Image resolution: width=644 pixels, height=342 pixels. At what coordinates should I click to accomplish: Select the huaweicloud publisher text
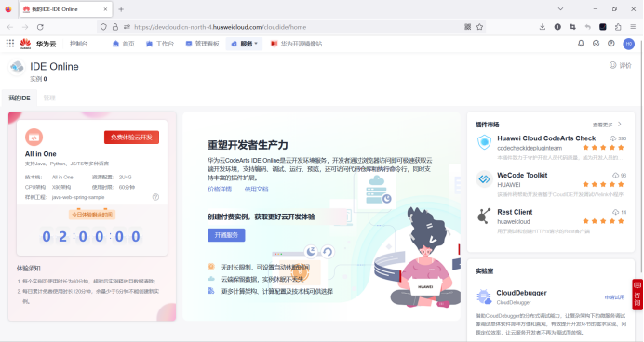click(514, 222)
